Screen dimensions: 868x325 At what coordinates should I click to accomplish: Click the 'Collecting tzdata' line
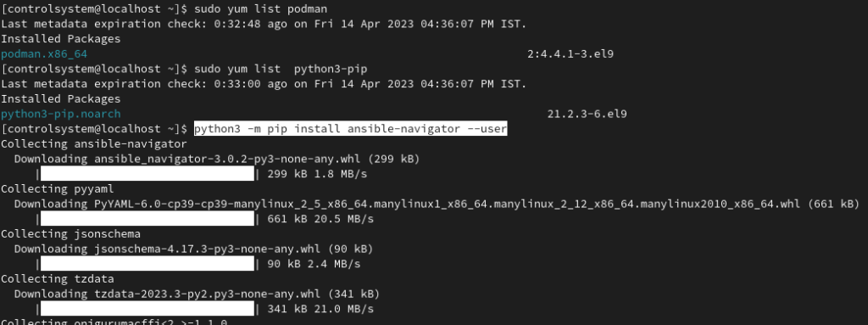(57, 279)
